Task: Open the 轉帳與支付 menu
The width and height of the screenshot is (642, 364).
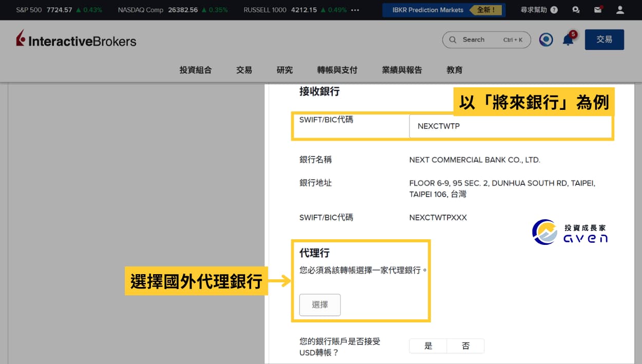Action: coord(337,70)
